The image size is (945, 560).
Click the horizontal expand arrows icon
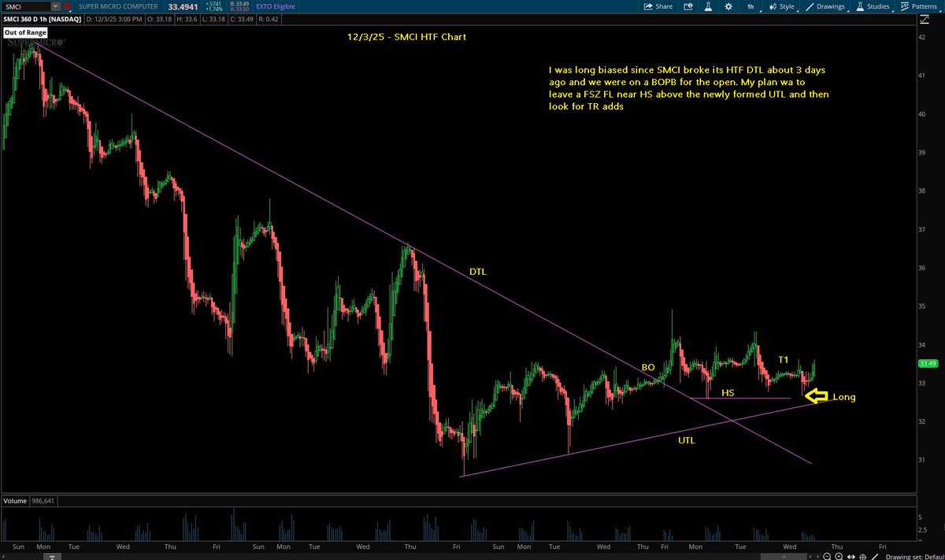pos(851,557)
